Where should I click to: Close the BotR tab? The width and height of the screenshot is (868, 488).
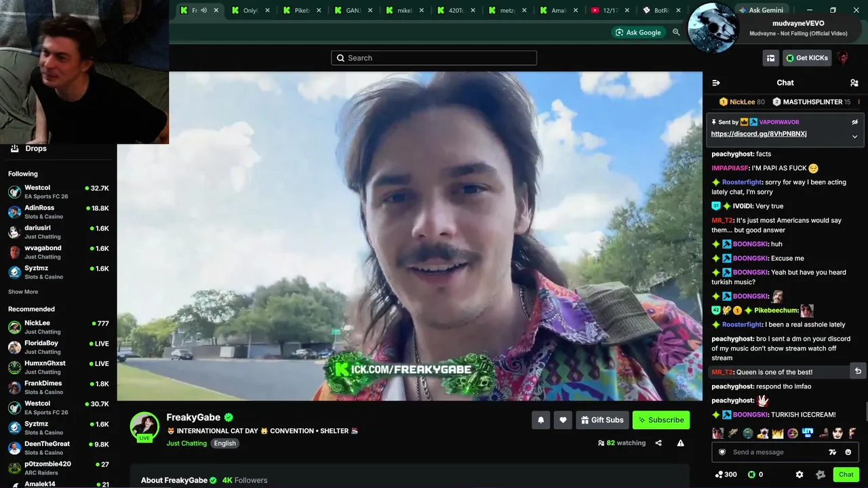tap(678, 10)
